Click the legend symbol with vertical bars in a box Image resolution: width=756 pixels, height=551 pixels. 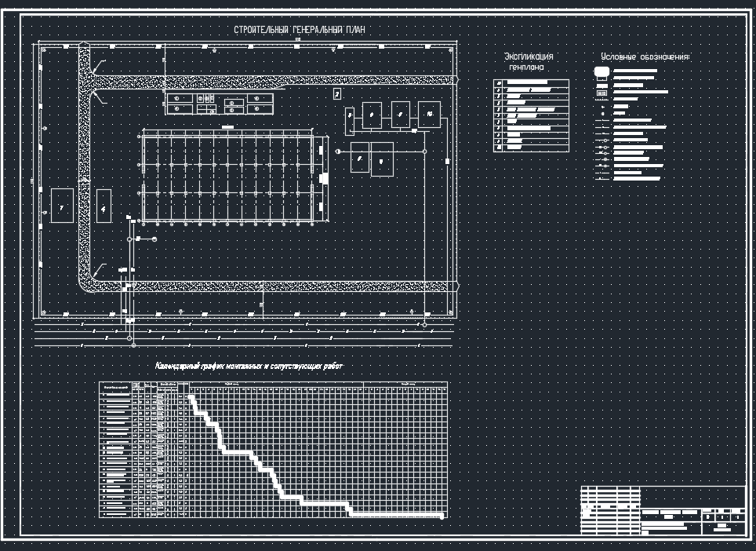pyautogui.click(x=602, y=93)
